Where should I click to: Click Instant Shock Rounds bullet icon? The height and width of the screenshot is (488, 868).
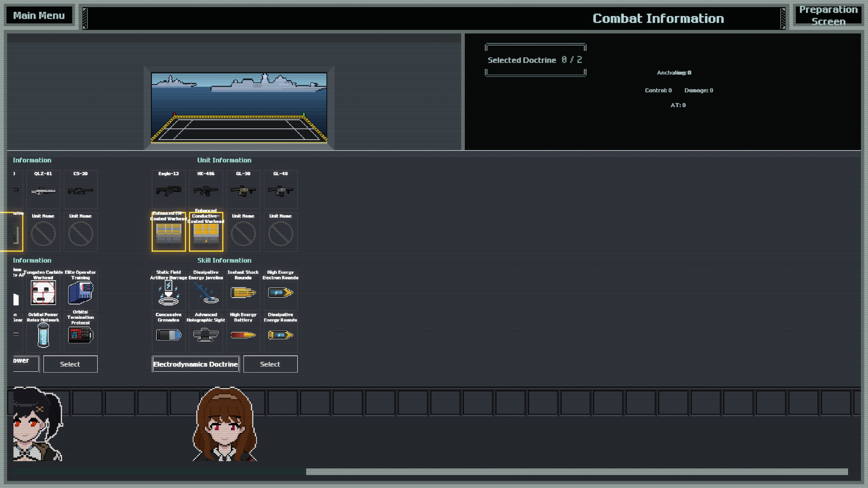(243, 292)
